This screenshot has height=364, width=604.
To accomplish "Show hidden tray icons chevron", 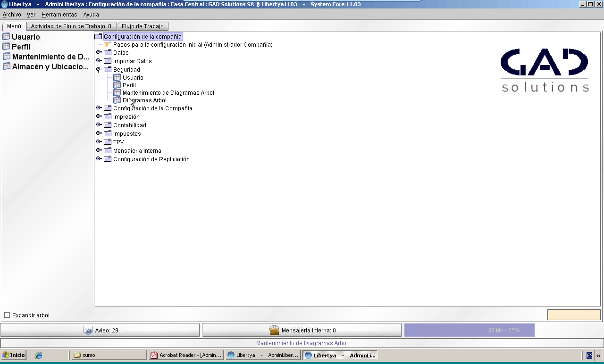I will (x=598, y=356).
